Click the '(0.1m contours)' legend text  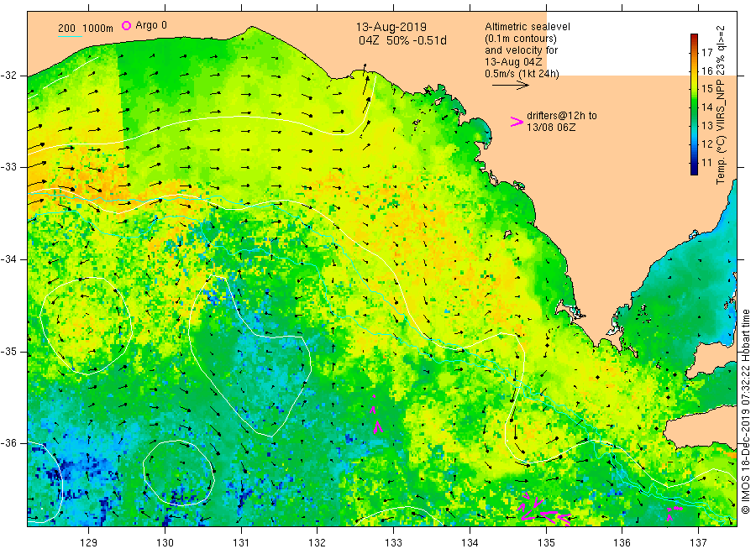click(x=521, y=39)
